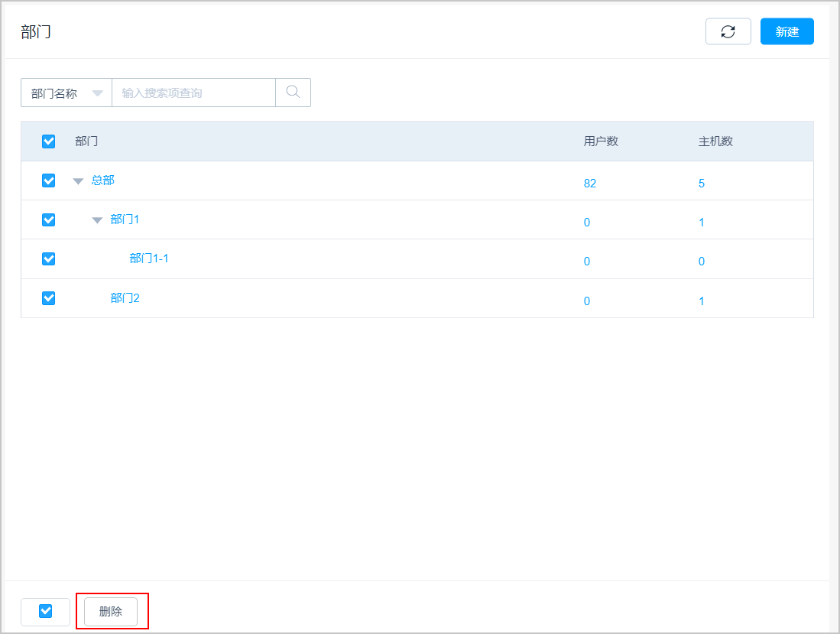Collapse the 部门1 tree node
The height and width of the screenshot is (634, 840).
(x=97, y=220)
